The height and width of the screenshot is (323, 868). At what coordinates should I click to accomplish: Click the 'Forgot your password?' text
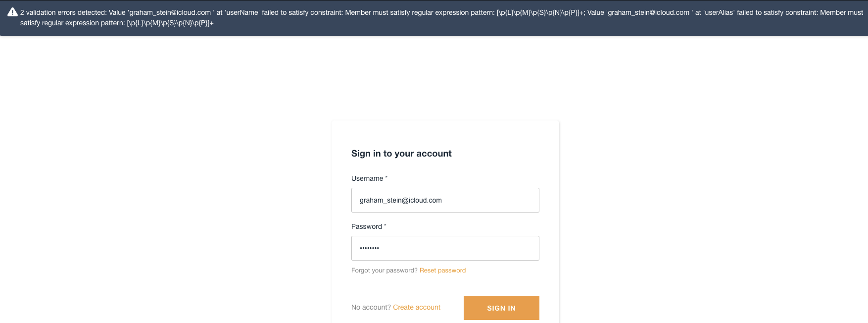pos(385,270)
